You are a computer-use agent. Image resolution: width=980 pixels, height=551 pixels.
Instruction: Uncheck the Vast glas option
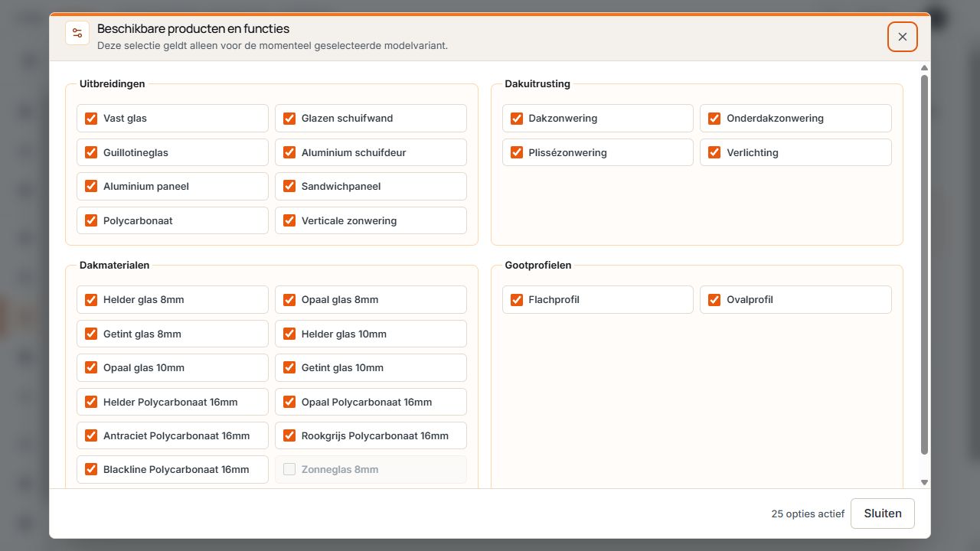point(91,119)
